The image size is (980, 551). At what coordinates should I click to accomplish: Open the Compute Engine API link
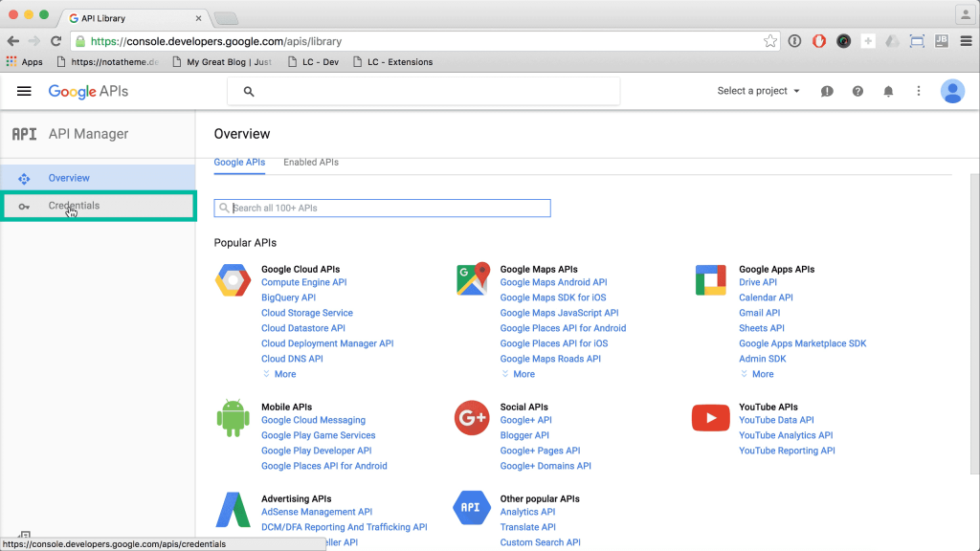tap(303, 282)
